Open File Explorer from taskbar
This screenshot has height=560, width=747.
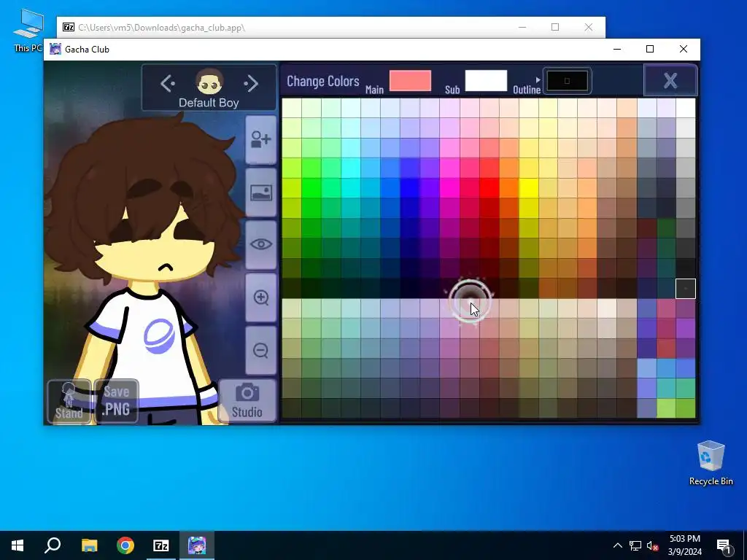click(89, 545)
